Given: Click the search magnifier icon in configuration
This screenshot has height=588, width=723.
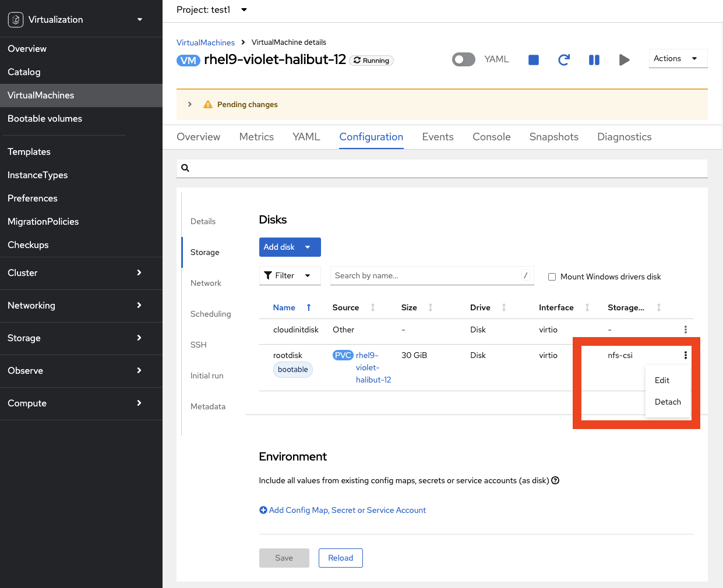Looking at the screenshot, I should coord(185,168).
